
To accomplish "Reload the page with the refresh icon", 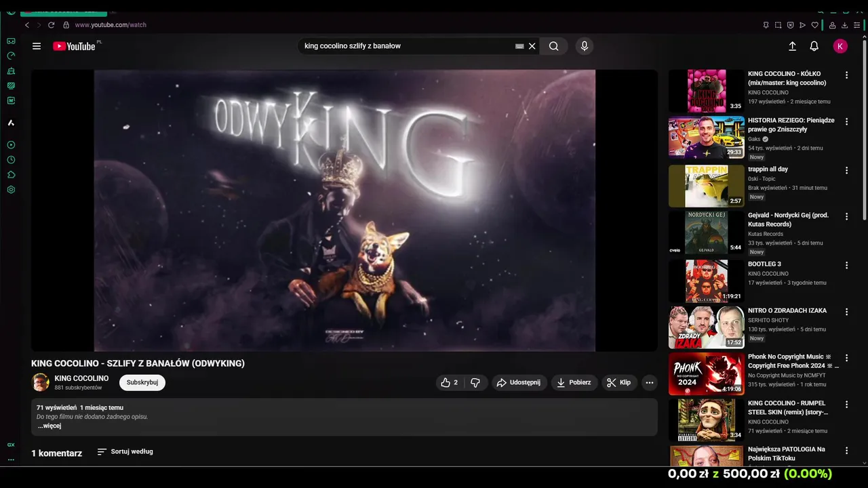I will click(51, 25).
